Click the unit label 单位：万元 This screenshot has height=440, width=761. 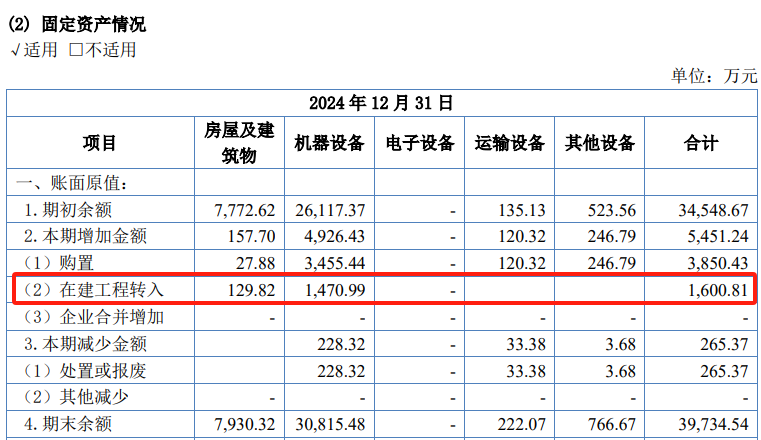click(x=714, y=76)
